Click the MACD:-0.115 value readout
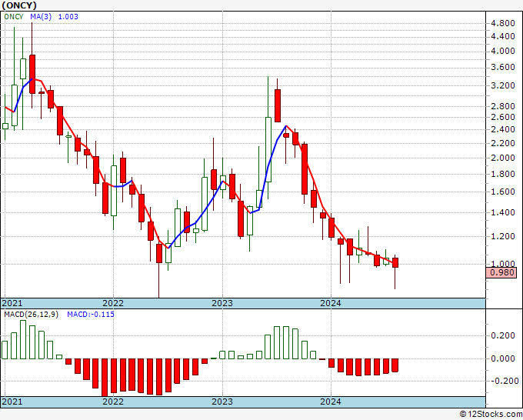 click(x=91, y=315)
